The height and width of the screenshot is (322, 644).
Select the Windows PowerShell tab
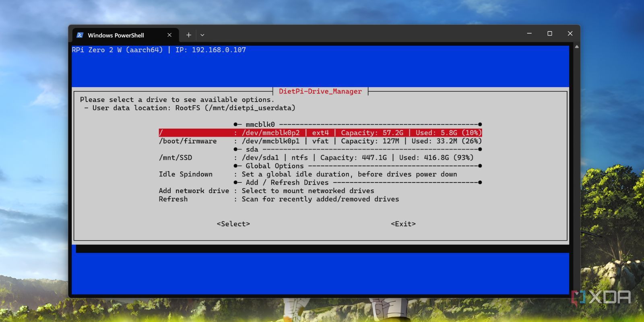(125, 35)
